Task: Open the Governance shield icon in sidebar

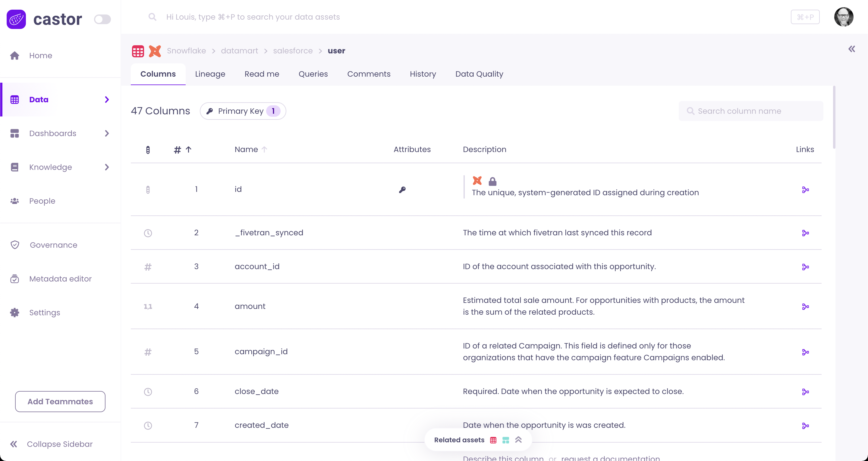Action: click(x=15, y=245)
